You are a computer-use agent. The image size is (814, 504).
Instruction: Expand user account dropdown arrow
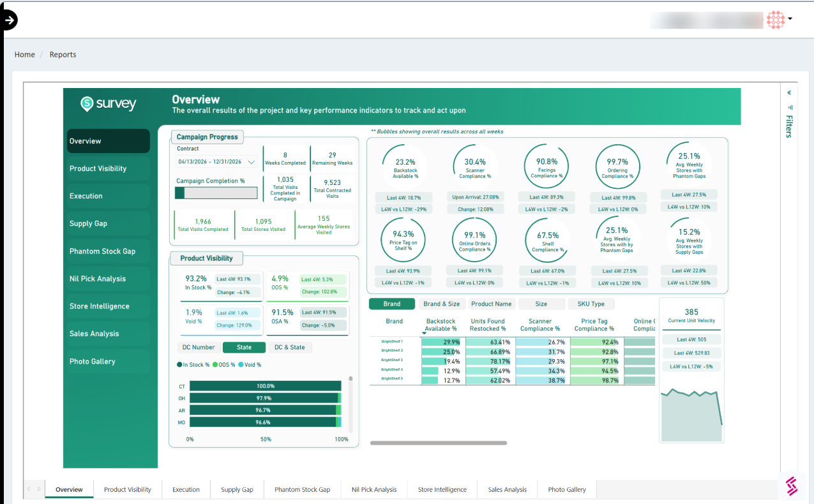(790, 19)
